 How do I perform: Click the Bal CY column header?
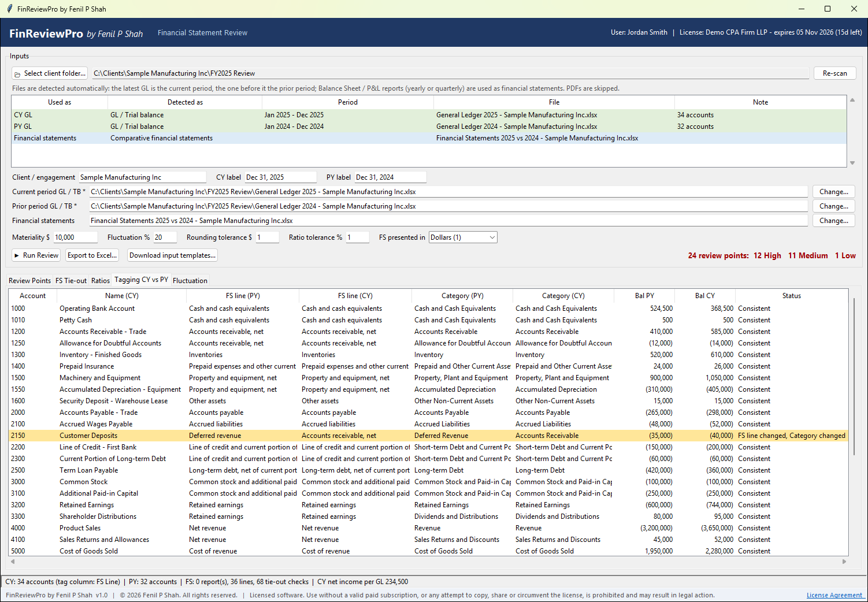(705, 296)
